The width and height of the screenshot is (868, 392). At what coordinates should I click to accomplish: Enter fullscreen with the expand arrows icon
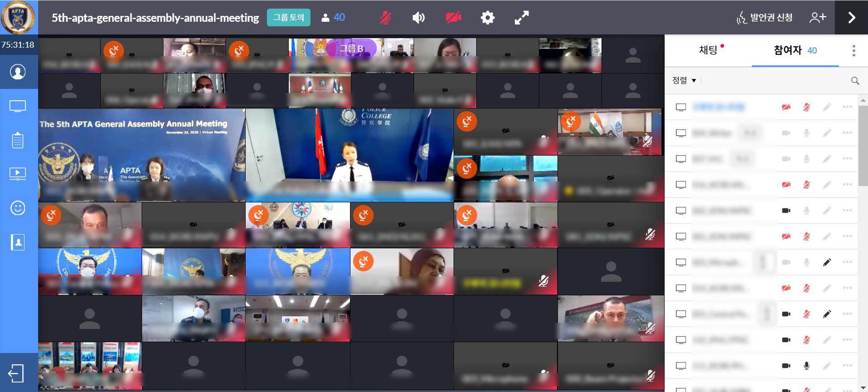(x=522, y=18)
